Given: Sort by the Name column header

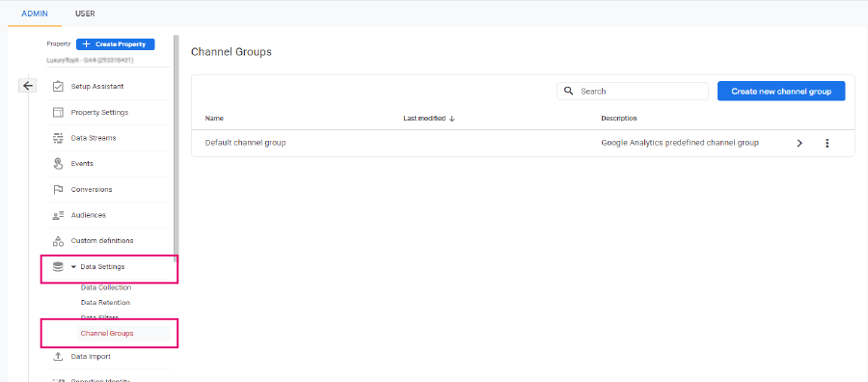Looking at the screenshot, I should click(214, 119).
